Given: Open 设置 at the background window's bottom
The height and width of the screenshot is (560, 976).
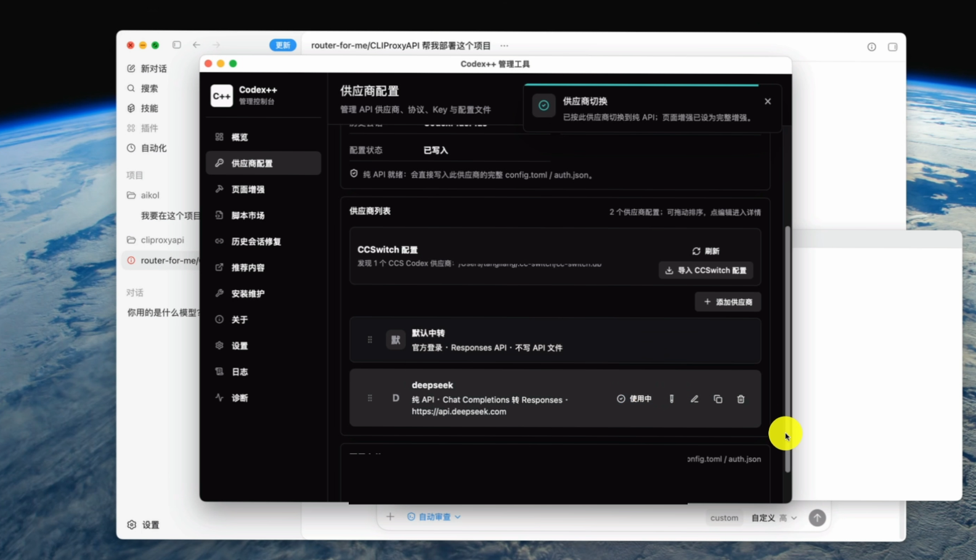Looking at the screenshot, I should (144, 525).
